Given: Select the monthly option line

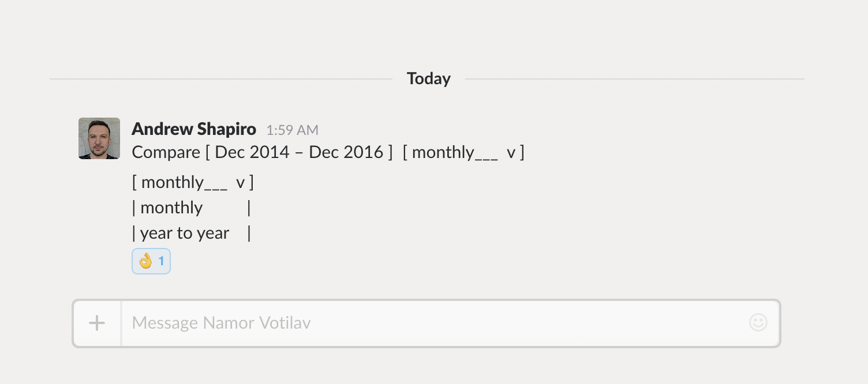Looking at the screenshot, I should [x=171, y=208].
